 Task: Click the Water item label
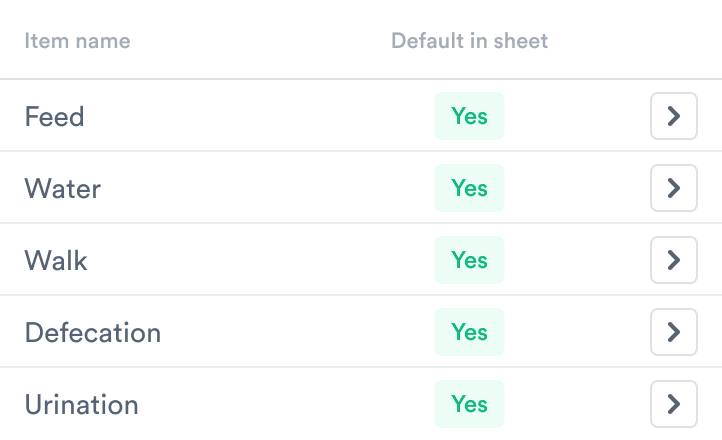point(62,189)
